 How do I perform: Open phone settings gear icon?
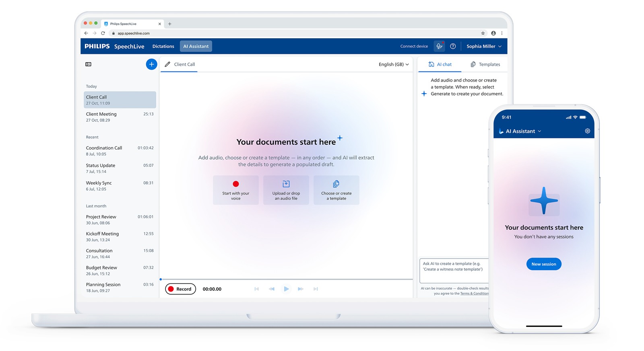588,131
